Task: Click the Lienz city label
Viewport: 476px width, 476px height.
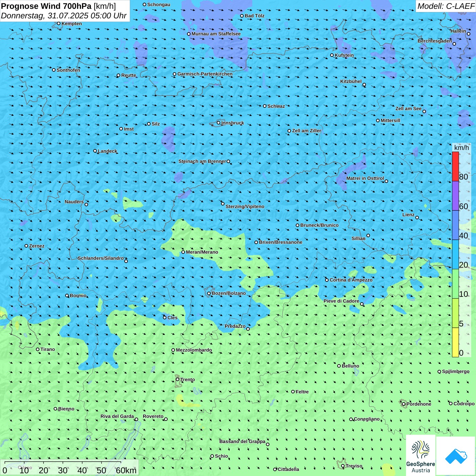Action: 408,215
